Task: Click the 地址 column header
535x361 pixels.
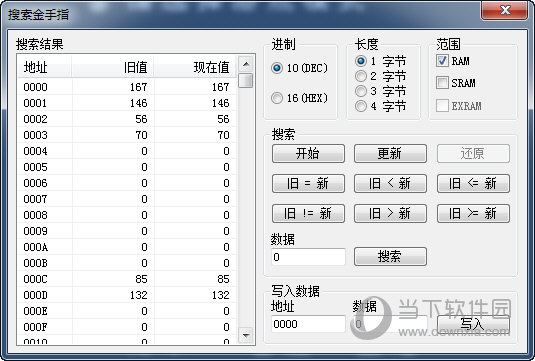Action: click(x=45, y=67)
